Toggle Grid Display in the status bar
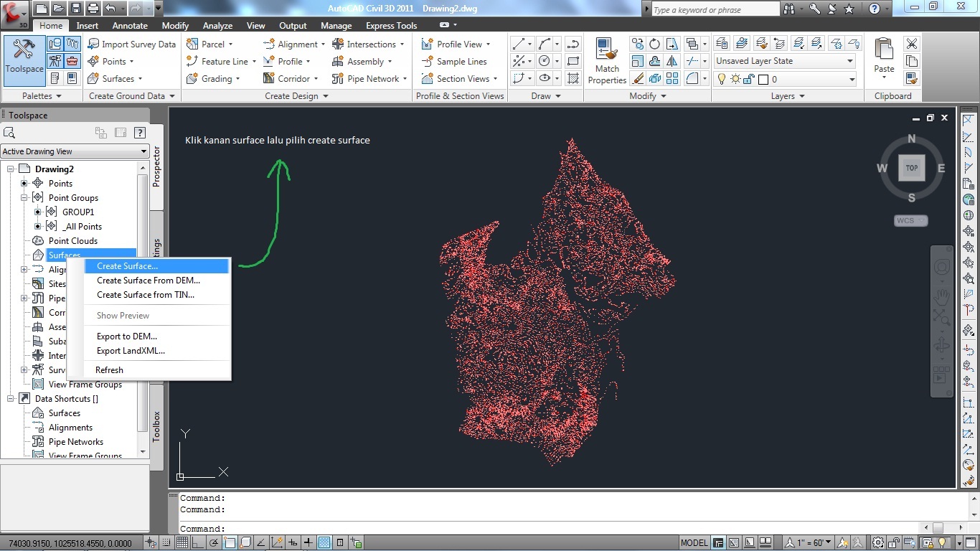 [182, 542]
